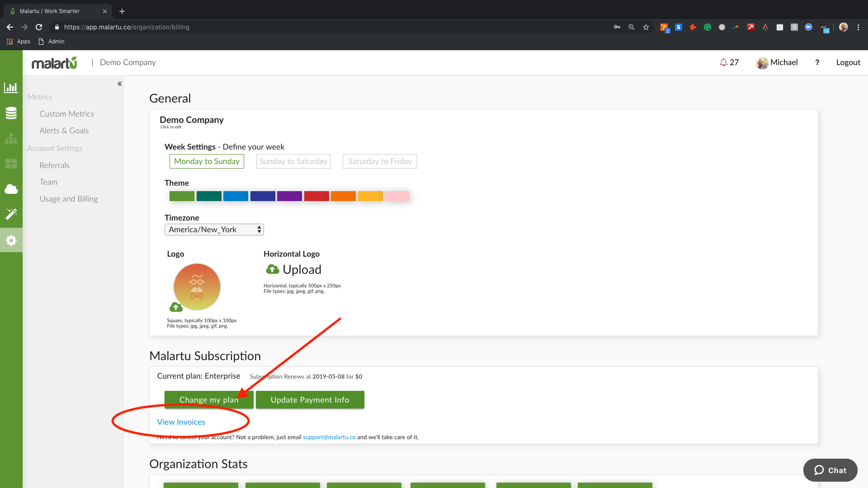Upload a new square logo cloud icon
868x488 pixels.
(x=176, y=307)
